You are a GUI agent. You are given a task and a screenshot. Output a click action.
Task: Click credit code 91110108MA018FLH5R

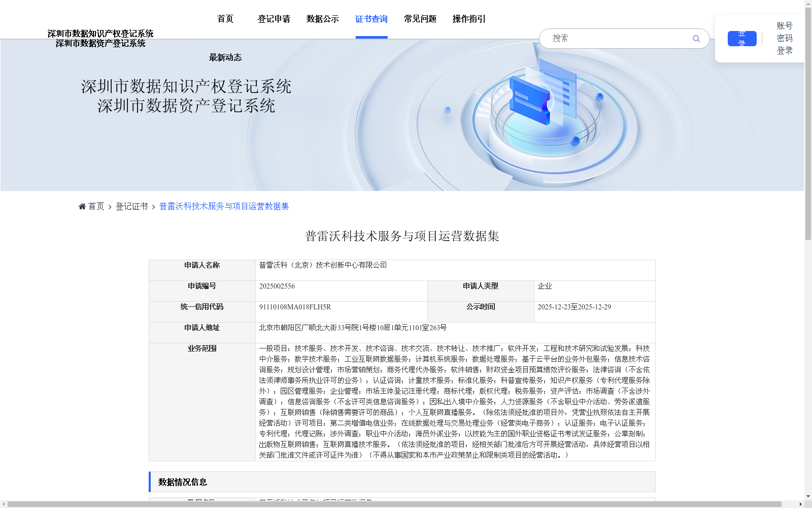click(295, 307)
